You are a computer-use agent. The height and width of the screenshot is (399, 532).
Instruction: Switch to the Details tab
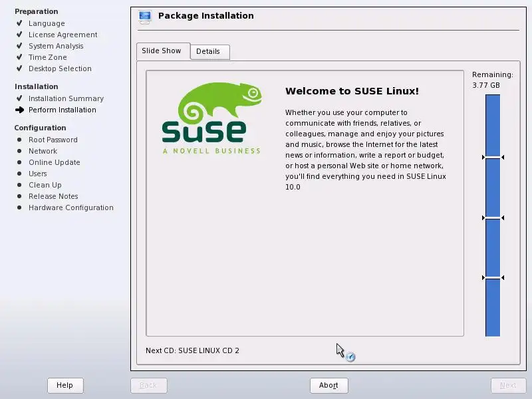210,52
